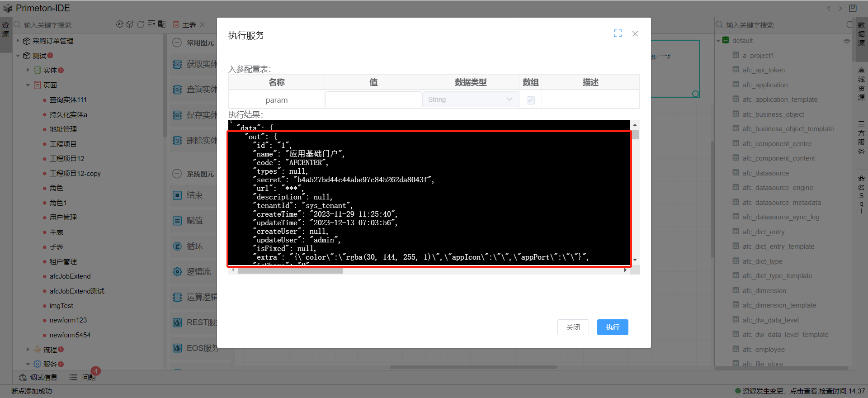Toggle eye icon beside default datasource
Viewport: 868px width, 398px height.
[846, 41]
